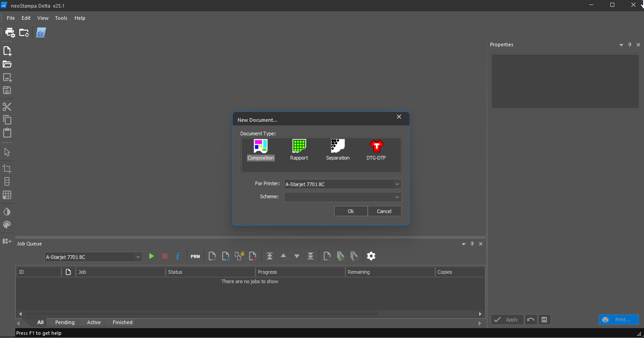Expand the For Printer dropdown

pyautogui.click(x=397, y=184)
